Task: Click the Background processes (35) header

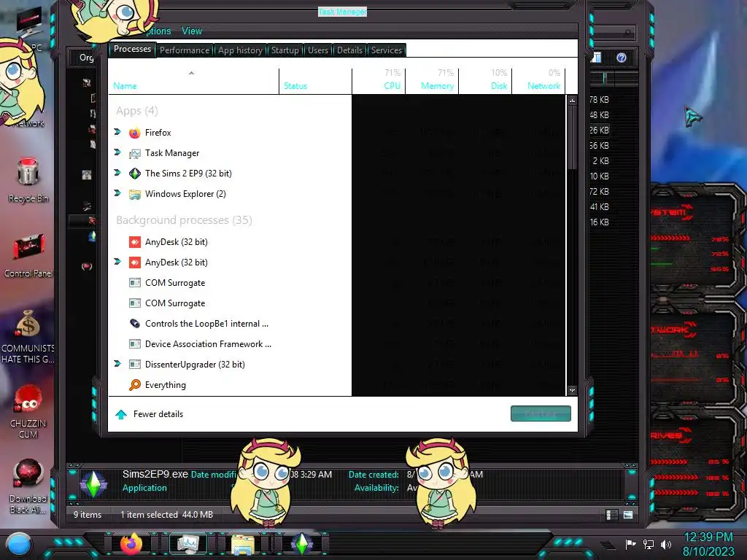Action: 184,220
